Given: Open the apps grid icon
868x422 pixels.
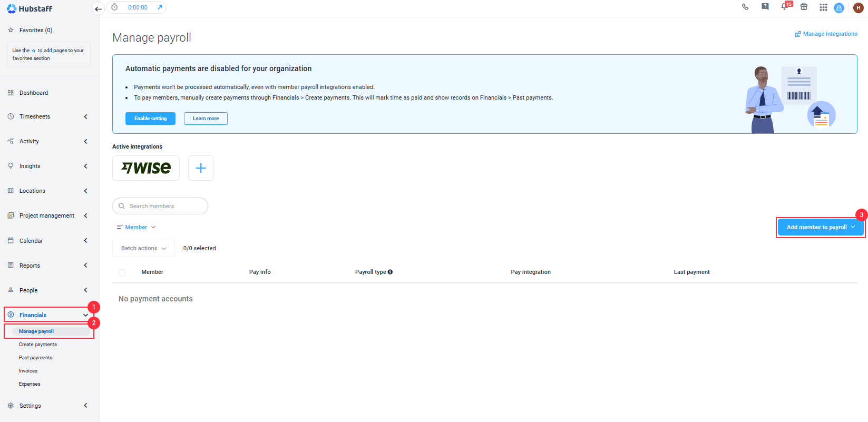Looking at the screenshot, I should point(823,7).
